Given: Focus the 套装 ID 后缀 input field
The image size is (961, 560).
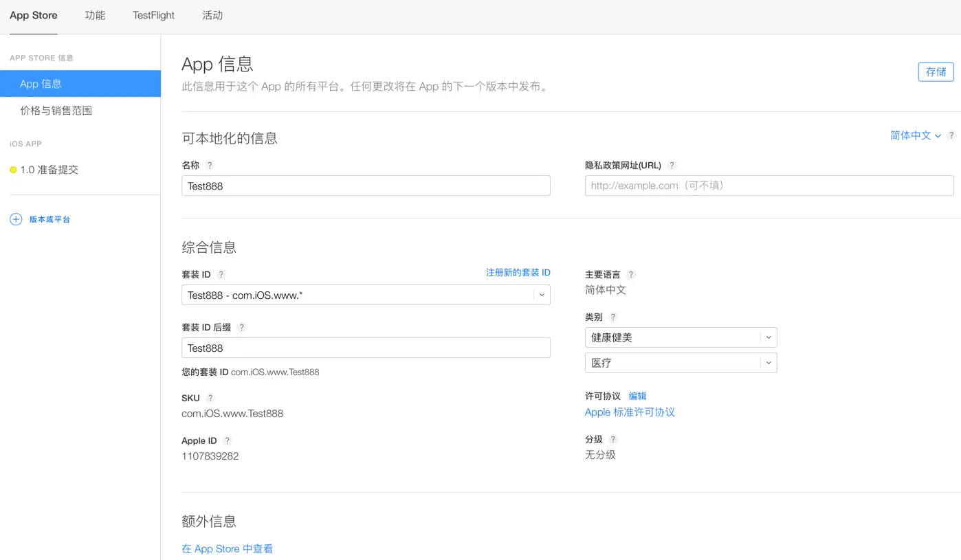Looking at the screenshot, I should 366,348.
